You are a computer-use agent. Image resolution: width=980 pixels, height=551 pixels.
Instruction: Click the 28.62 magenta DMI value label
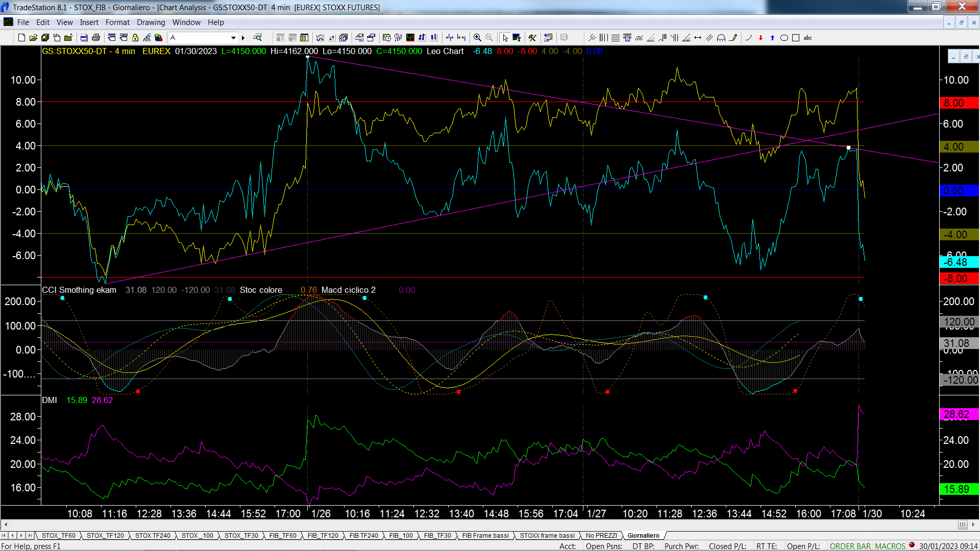point(959,414)
